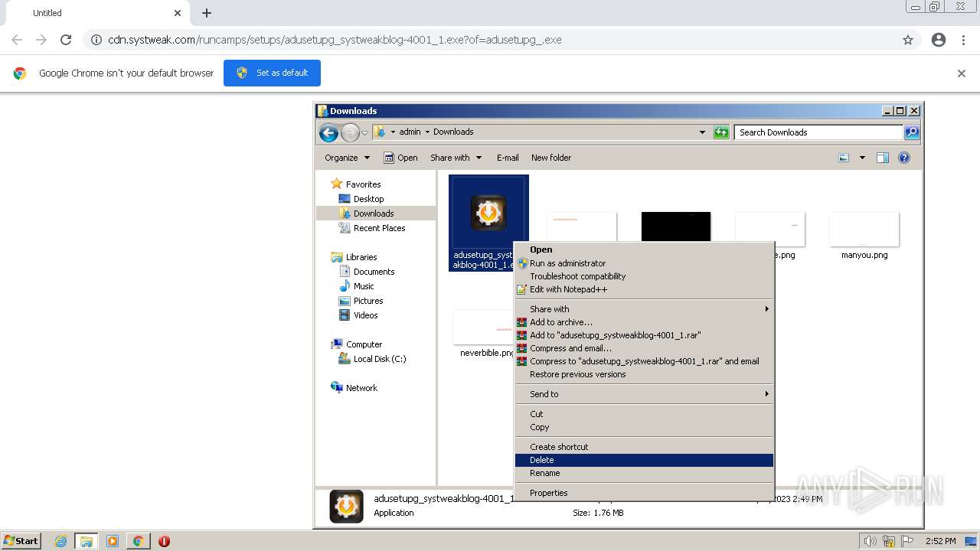Choose Restore previous versions
Image resolution: width=980 pixels, height=551 pixels.
[644, 374]
